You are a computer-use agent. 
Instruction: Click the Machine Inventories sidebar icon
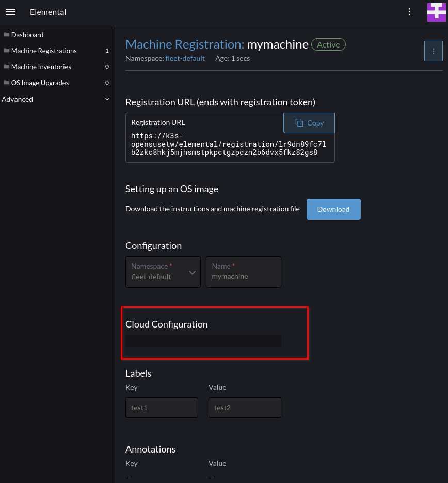point(7,67)
